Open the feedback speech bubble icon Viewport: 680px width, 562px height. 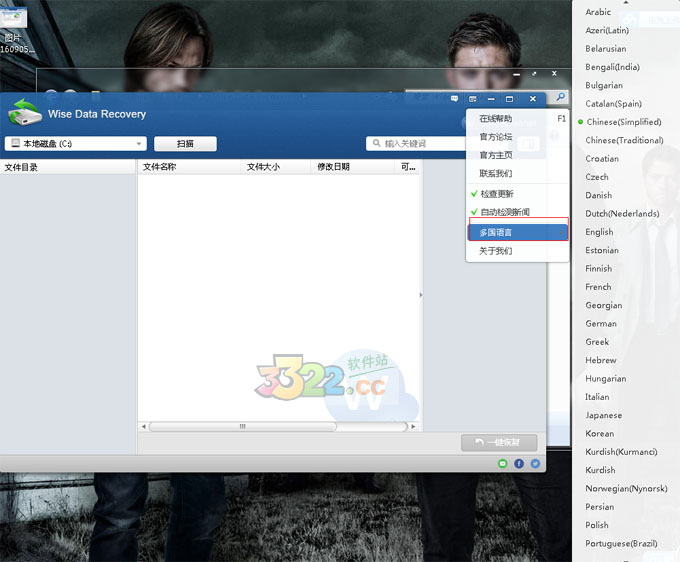pos(455,99)
